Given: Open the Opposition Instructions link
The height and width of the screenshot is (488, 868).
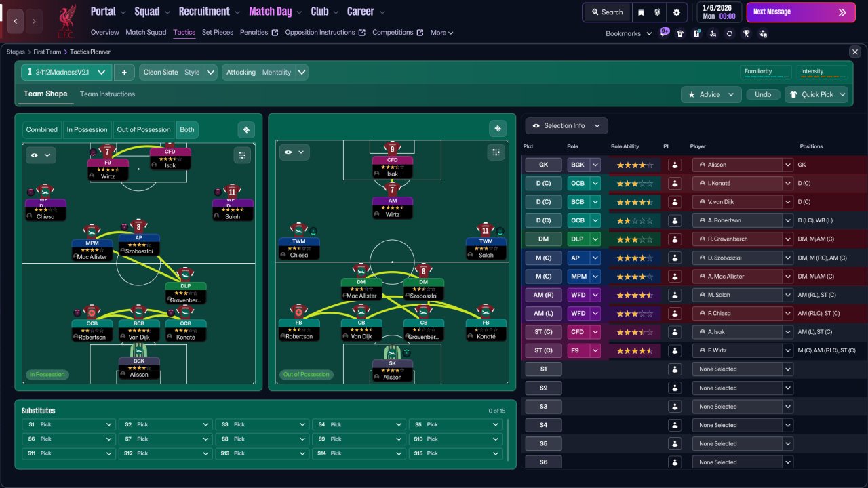Looking at the screenshot, I should tap(325, 32).
